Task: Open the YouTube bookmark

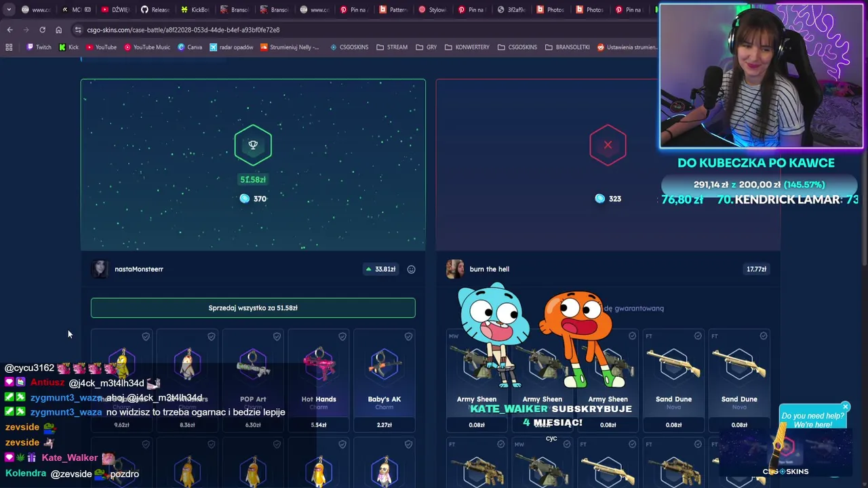Action: [101, 47]
